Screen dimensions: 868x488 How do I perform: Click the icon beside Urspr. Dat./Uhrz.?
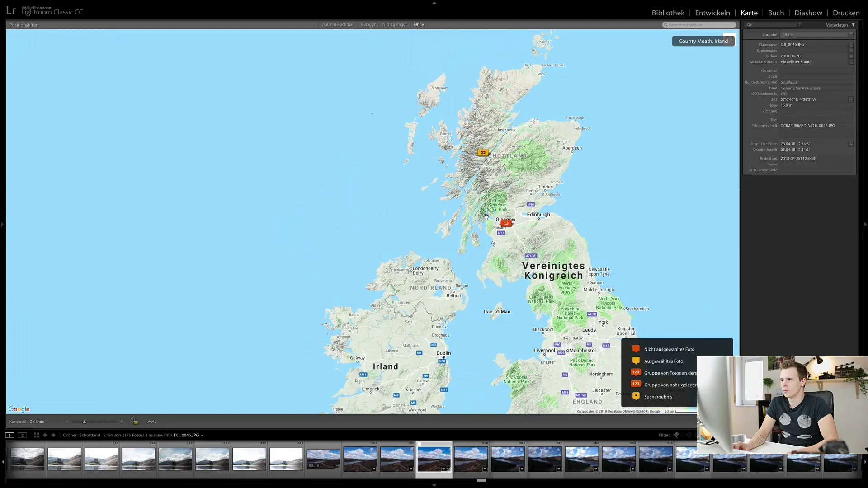point(851,144)
